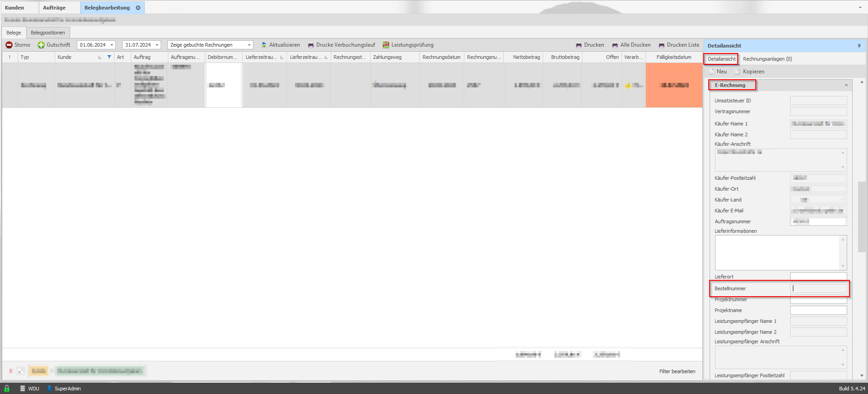Viewport: 868px width, 394px height.
Task: Click the Gutschrift button label
Action: [58, 45]
